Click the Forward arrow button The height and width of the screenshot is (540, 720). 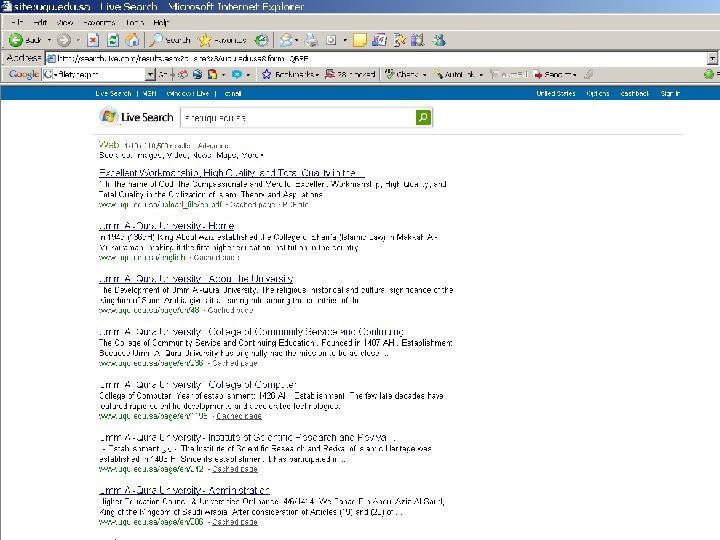click(64, 40)
